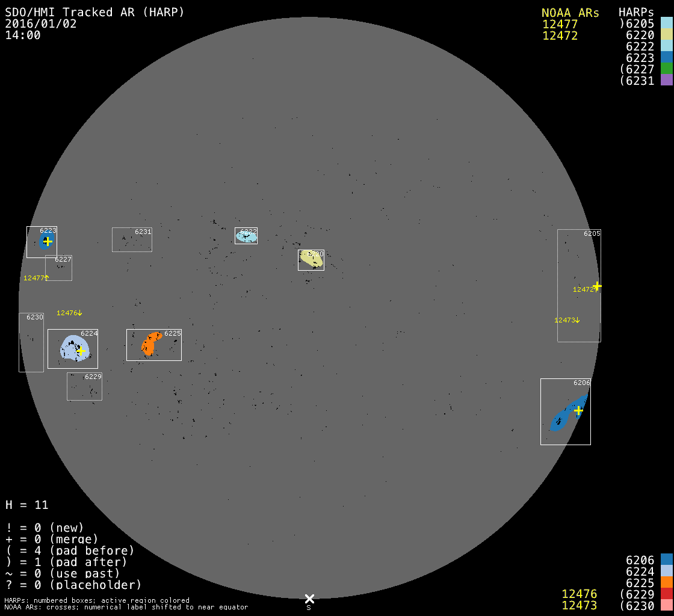
Task: Click the 12476 arrow label on the solar disk
Action: coord(69,313)
